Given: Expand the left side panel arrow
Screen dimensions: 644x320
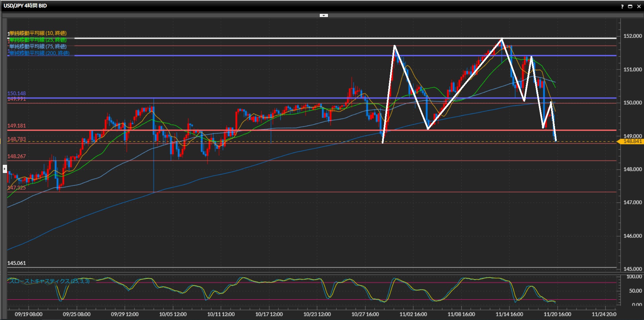Looking at the screenshot, I should (5, 168).
